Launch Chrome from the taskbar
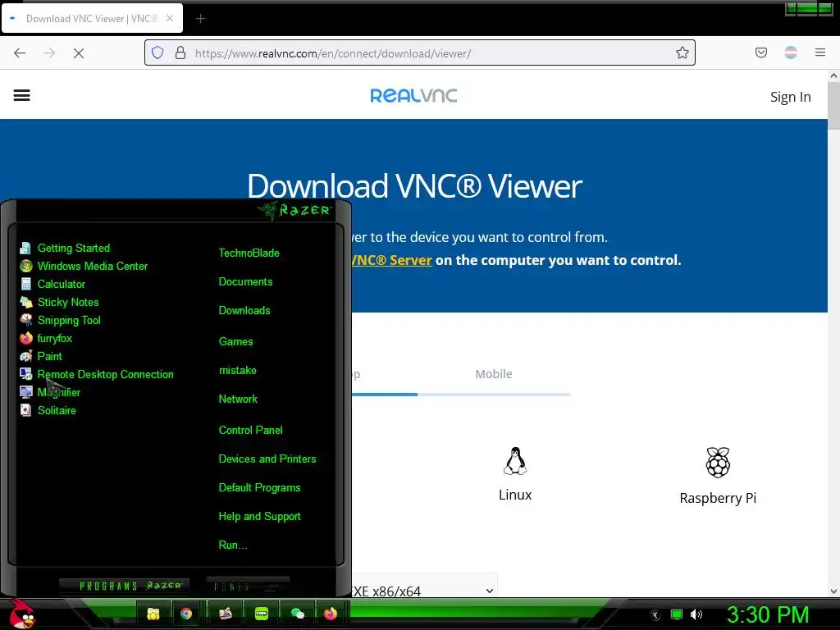This screenshot has height=630, width=840. click(186, 614)
